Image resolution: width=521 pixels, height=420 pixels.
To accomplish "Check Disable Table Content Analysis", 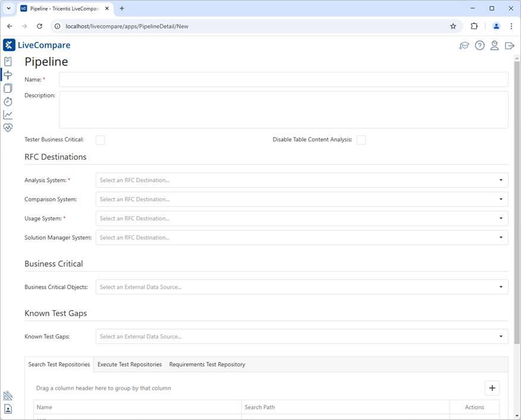I will (x=361, y=140).
